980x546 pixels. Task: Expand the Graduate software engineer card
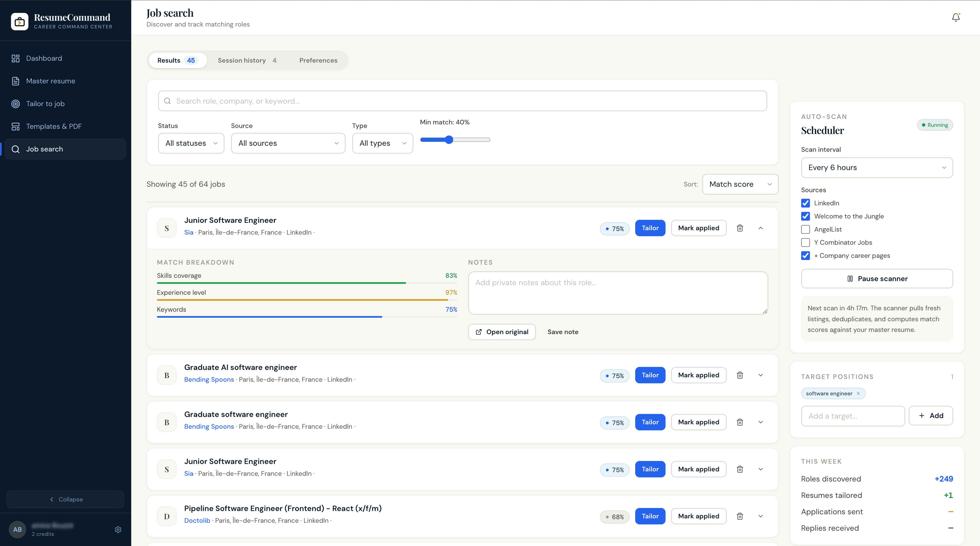tap(760, 422)
